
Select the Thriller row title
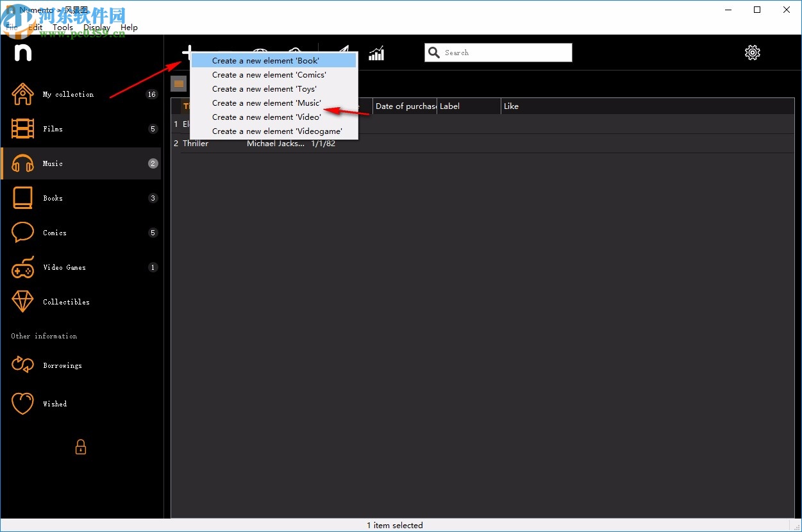(196, 144)
